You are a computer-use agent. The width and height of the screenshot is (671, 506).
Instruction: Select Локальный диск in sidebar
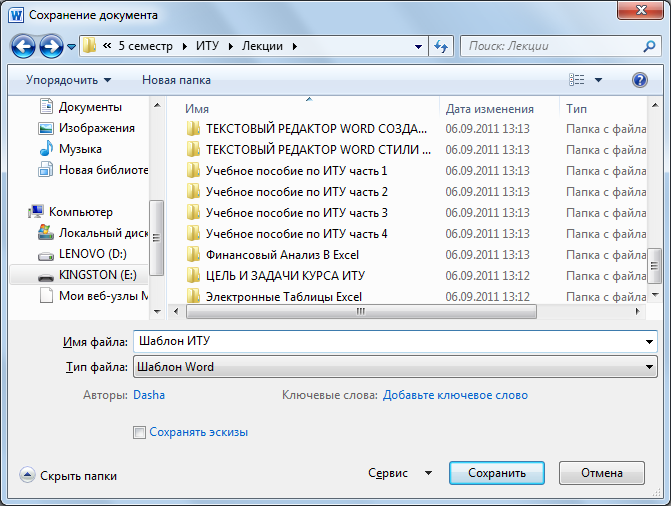click(93, 232)
